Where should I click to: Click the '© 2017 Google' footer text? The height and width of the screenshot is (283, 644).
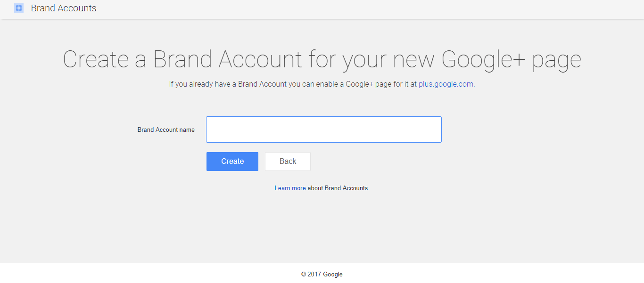tap(322, 274)
